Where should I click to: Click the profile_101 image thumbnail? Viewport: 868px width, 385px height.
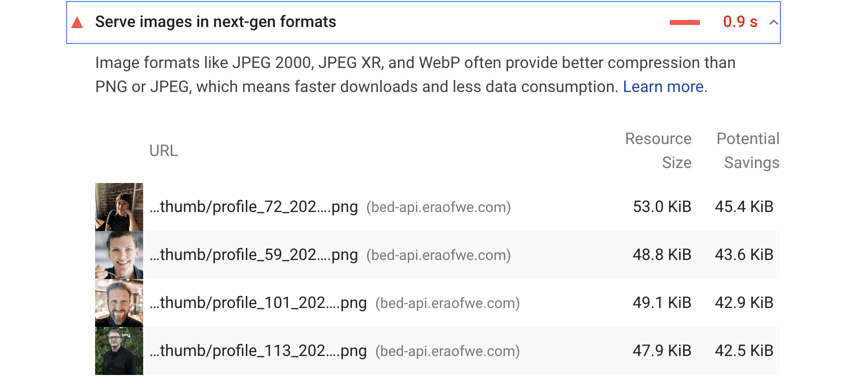(119, 303)
